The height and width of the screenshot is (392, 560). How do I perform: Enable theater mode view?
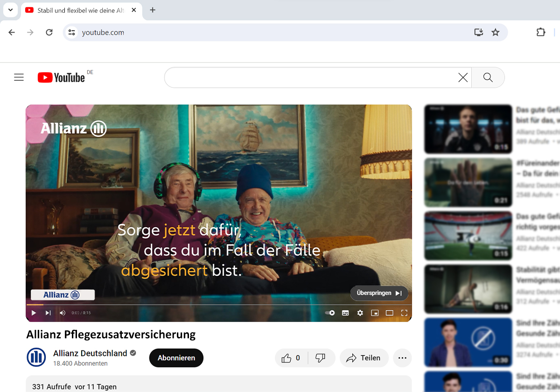tap(390, 313)
